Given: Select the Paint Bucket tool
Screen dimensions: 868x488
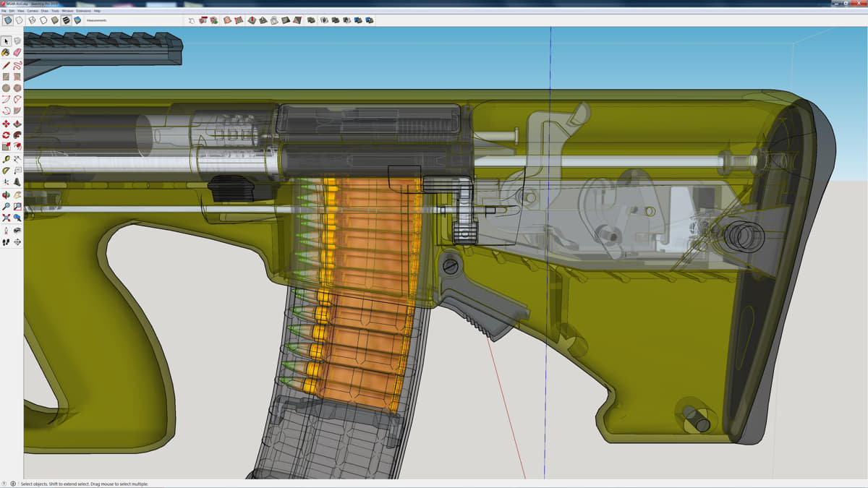Looking at the screenshot, I should coord(6,53).
